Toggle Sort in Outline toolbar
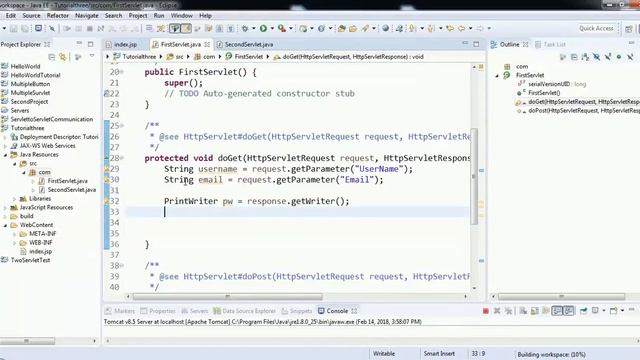 585,57
